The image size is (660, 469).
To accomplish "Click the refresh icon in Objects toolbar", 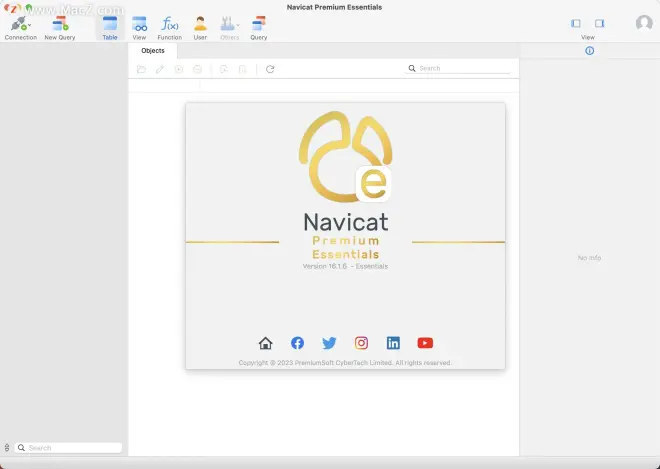I will (x=270, y=69).
